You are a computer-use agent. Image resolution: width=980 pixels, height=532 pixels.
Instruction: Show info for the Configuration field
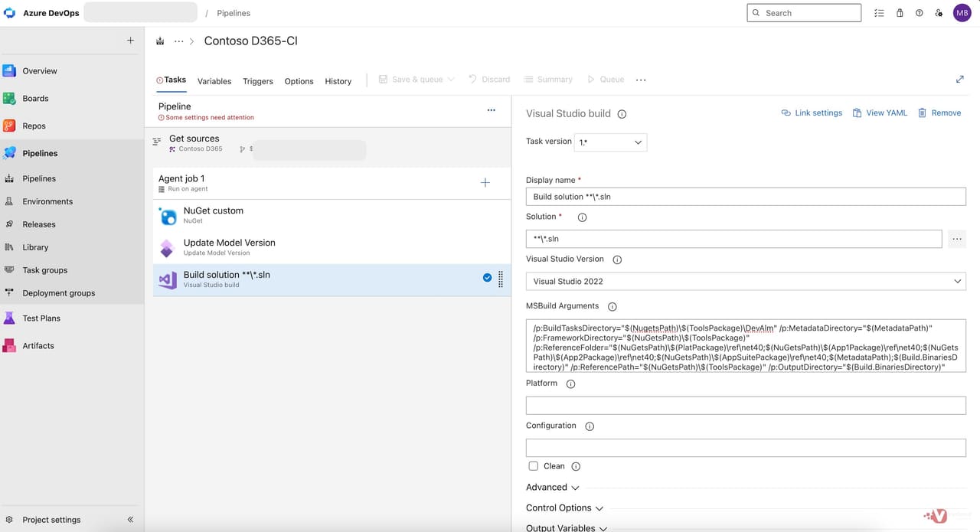[590, 426]
